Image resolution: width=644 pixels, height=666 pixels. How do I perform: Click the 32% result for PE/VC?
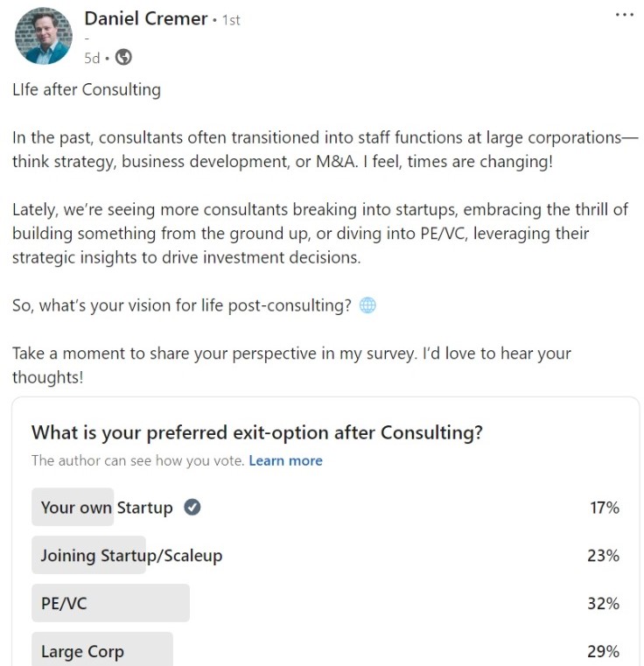point(603,604)
